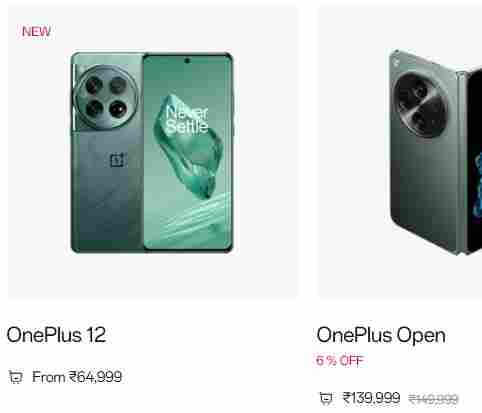
Task: Open the OnePlus 12 product image
Action: [x=152, y=152]
